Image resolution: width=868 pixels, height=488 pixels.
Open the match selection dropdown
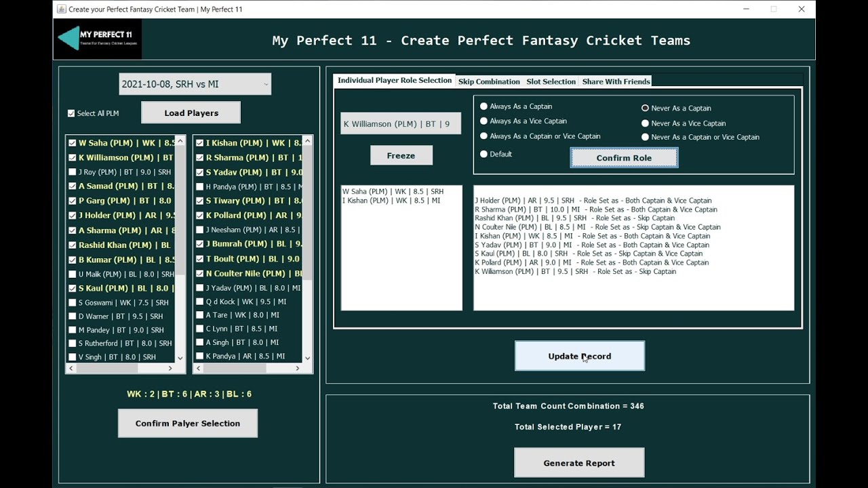pos(195,84)
